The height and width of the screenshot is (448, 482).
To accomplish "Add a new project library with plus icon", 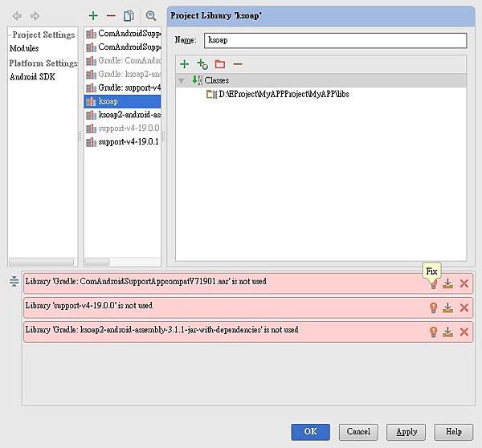I will pos(93,16).
